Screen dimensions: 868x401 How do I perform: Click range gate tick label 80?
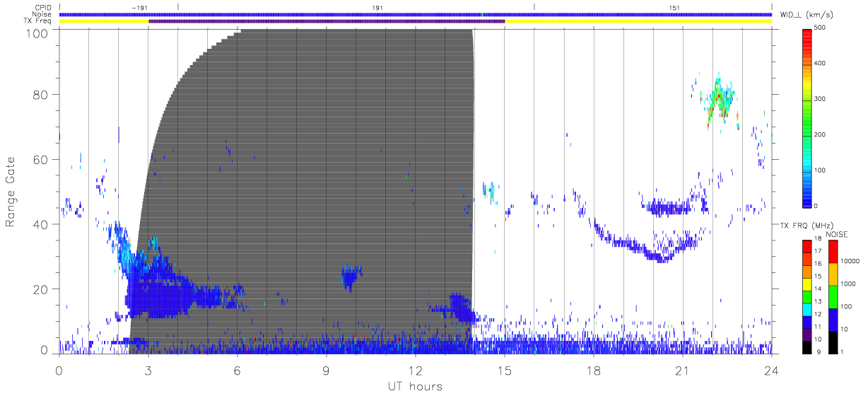pyautogui.click(x=40, y=95)
